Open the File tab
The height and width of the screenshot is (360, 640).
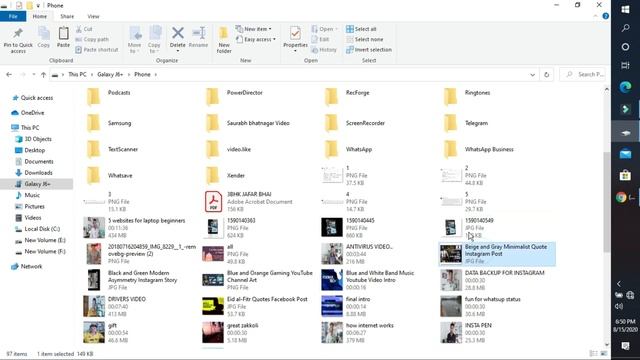tap(13, 16)
